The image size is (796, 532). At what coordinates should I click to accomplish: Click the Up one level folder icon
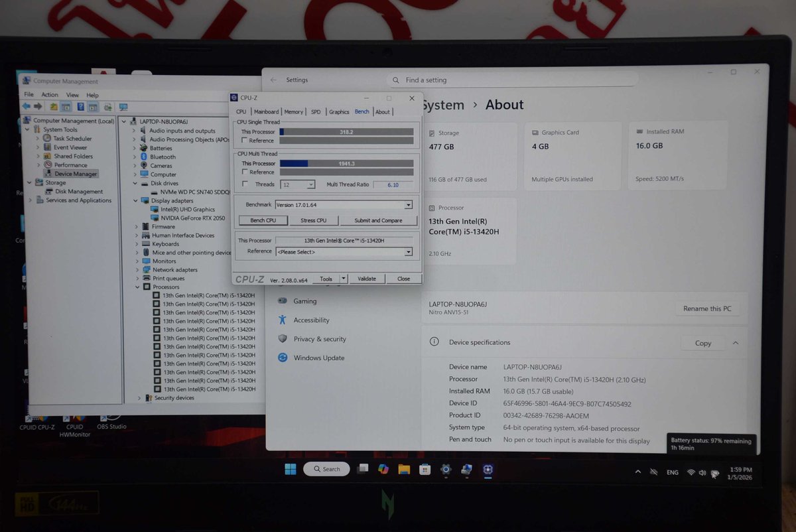[54, 107]
